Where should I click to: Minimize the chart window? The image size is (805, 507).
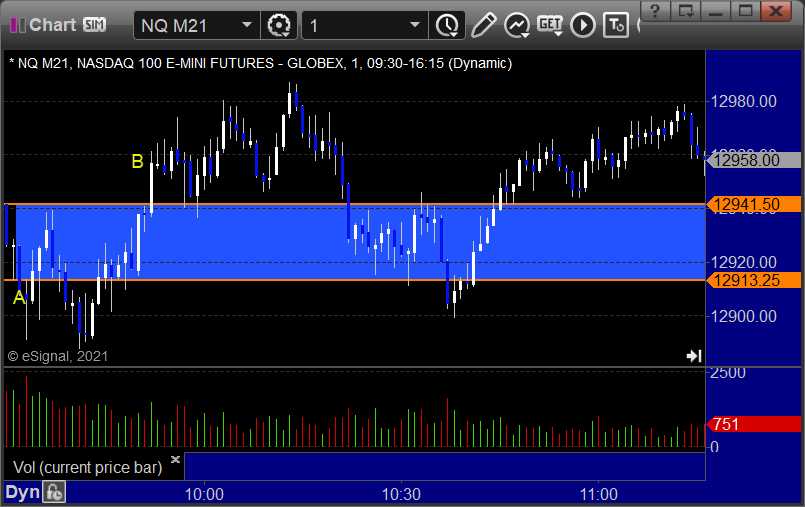tap(716, 11)
